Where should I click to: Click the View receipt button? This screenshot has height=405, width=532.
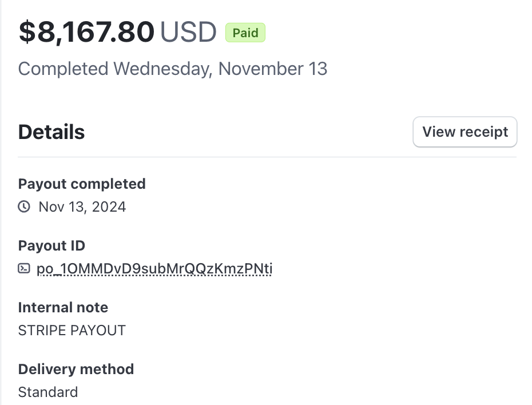point(465,132)
